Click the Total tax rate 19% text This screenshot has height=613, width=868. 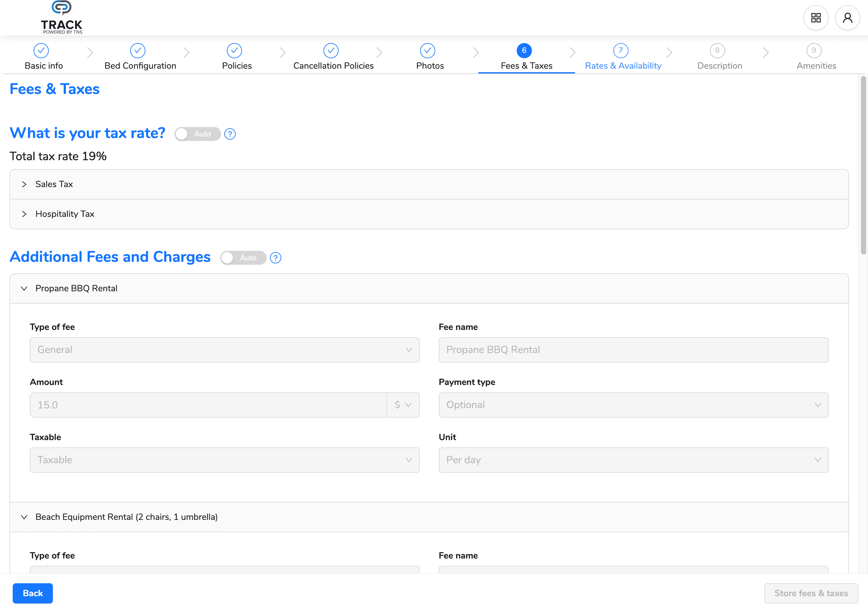58,156
